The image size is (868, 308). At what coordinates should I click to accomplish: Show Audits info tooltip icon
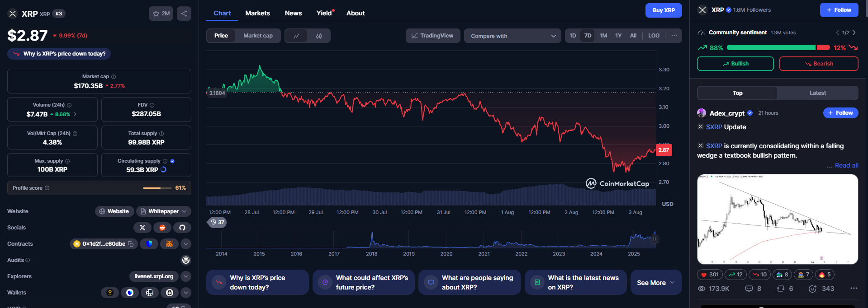(28, 260)
